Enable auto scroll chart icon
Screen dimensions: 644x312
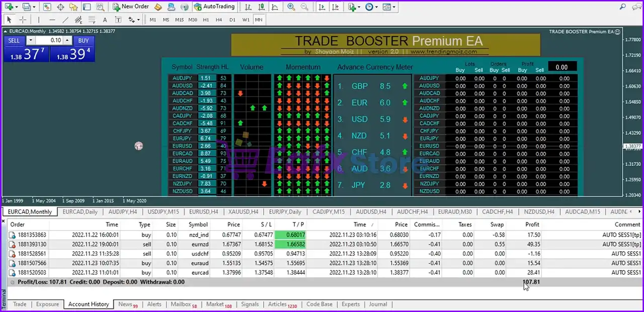coord(322,7)
